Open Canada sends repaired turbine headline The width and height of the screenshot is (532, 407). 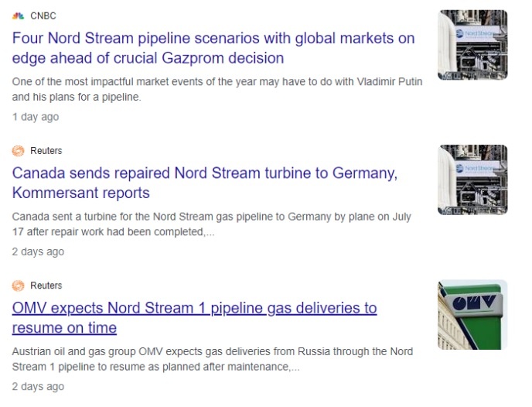[x=205, y=183]
